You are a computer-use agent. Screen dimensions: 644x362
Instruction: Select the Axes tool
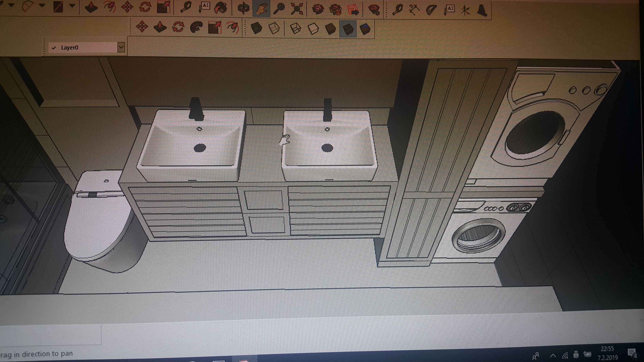click(465, 10)
